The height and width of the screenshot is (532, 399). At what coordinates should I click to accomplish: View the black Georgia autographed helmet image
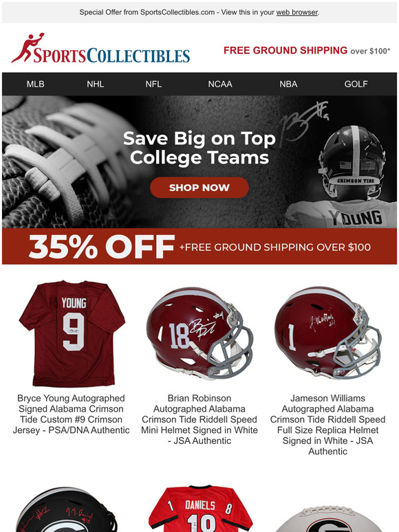pos(66,509)
